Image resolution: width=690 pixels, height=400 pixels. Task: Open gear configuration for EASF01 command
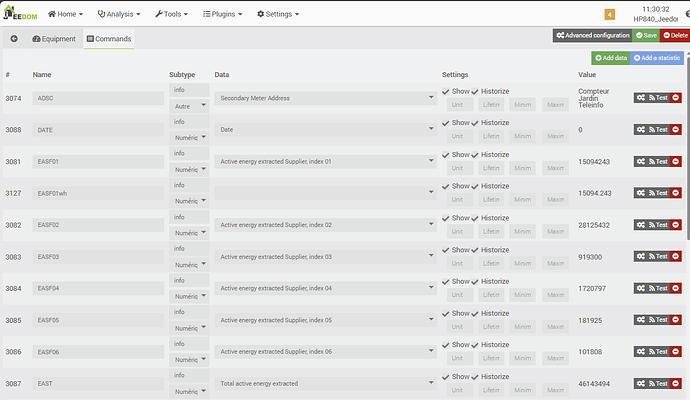tap(640, 161)
